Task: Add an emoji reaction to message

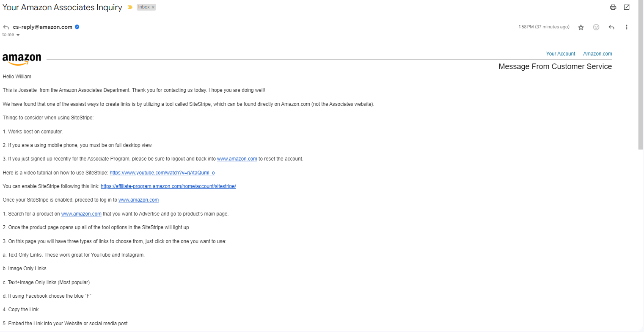Action: 596,27
